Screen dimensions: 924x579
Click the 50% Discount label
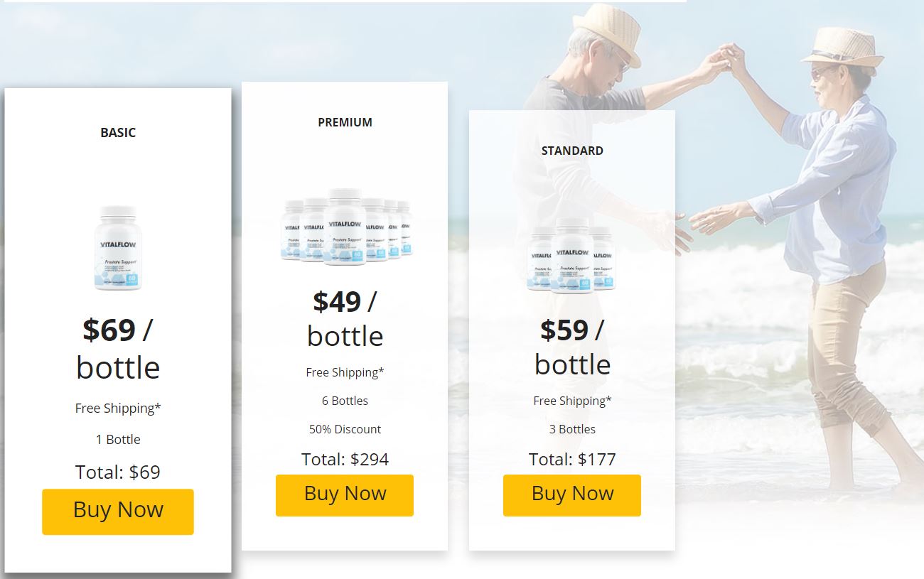(345, 429)
